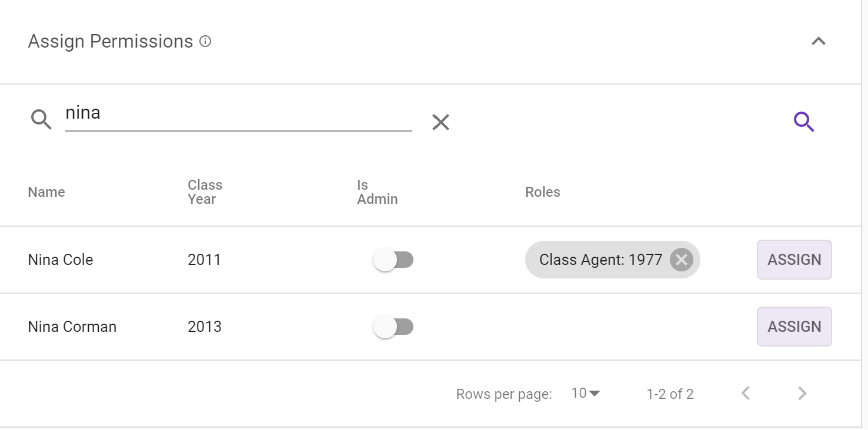Run search with the purple magnifier icon
868x430 pixels.
tap(804, 122)
